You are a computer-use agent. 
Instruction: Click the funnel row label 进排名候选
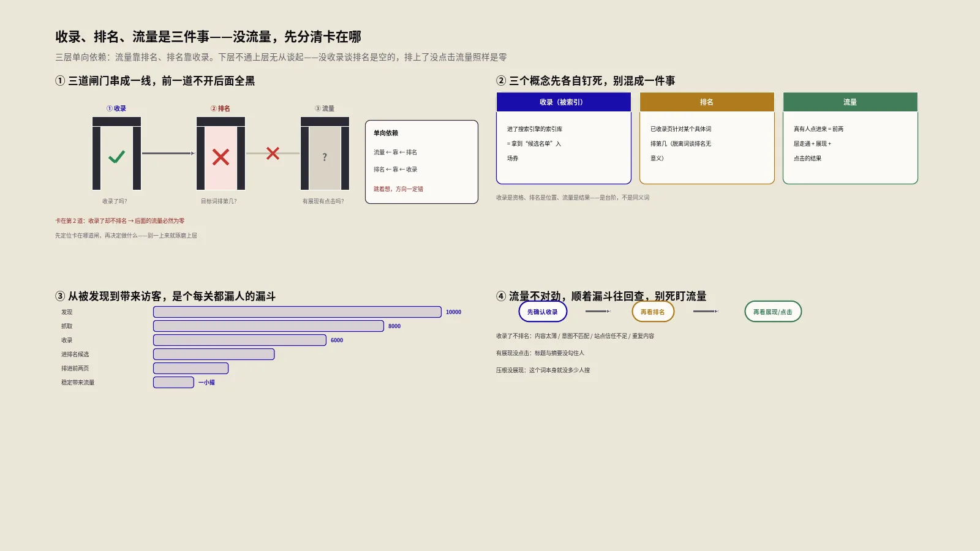(x=75, y=354)
